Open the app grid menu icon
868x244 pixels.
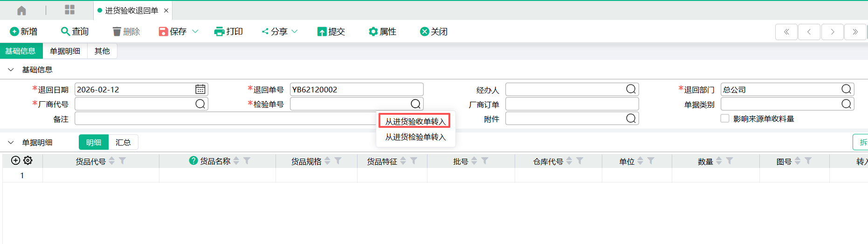click(x=69, y=10)
